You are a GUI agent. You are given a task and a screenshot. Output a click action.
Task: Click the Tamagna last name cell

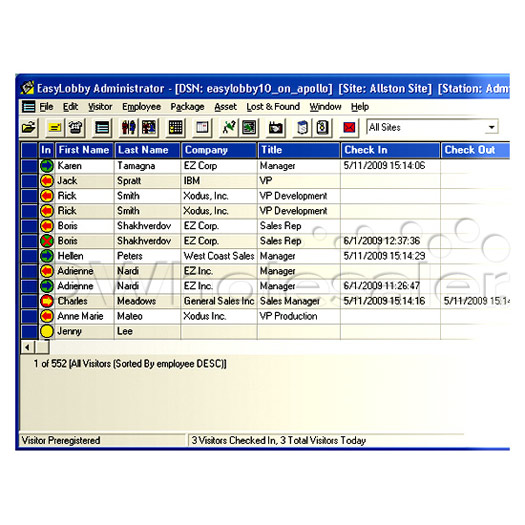pyautogui.click(x=147, y=166)
